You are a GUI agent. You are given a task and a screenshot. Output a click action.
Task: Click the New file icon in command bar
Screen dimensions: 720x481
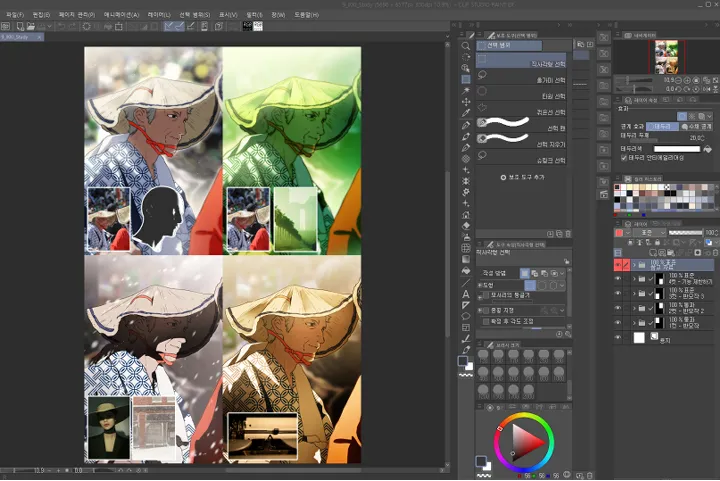[x=20, y=27]
